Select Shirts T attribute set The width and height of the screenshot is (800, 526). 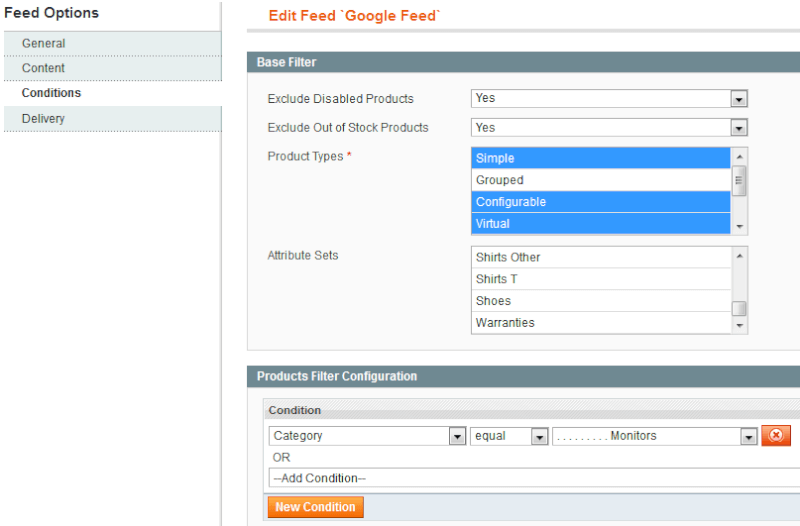click(601, 279)
